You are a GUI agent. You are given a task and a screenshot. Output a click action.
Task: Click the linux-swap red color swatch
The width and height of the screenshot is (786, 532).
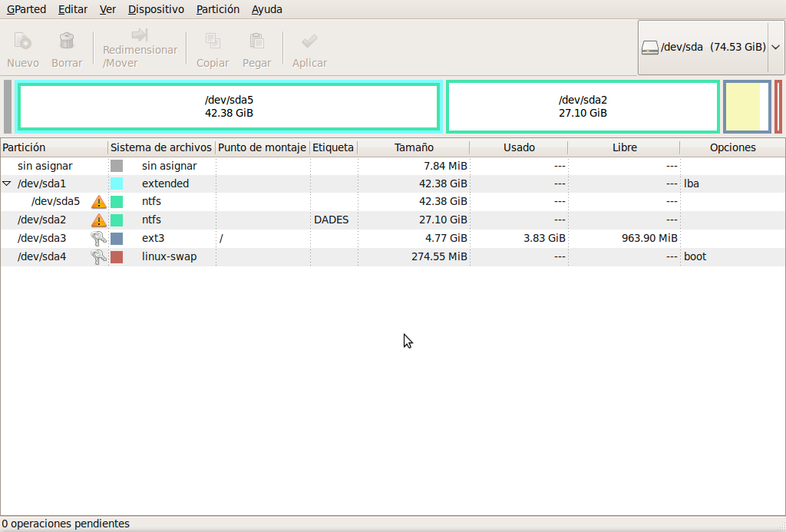[117, 257]
